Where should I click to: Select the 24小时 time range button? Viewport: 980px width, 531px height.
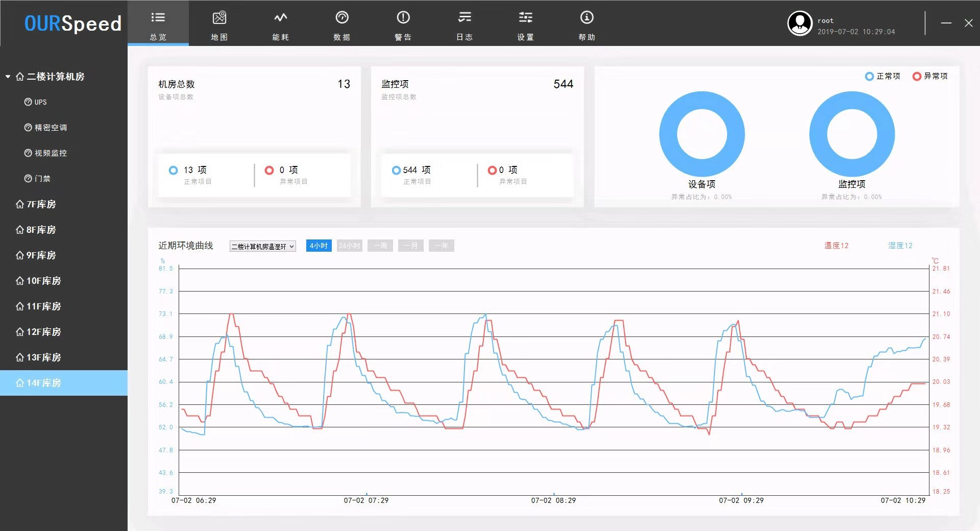[x=349, y=246]
